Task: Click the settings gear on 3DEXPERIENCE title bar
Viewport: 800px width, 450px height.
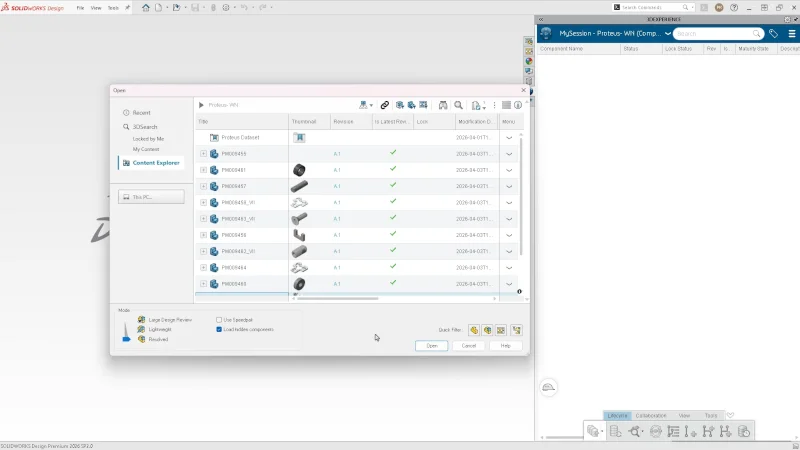Action: click(787, 19)
